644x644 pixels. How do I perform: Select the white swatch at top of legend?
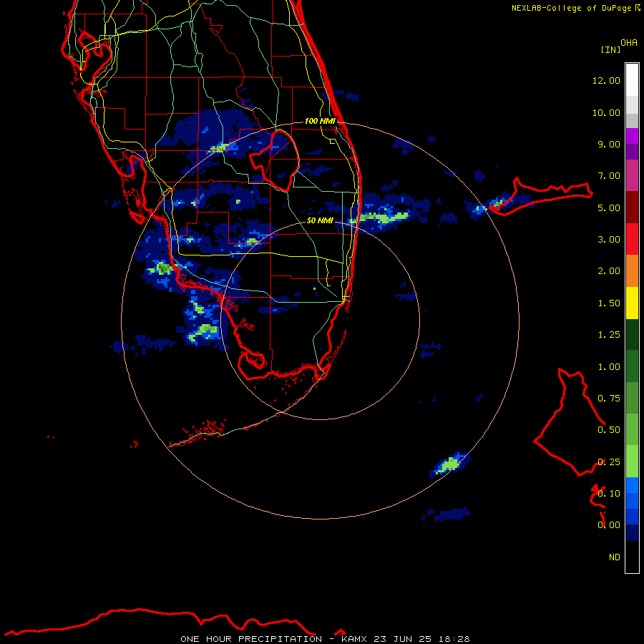click(632, 79)
